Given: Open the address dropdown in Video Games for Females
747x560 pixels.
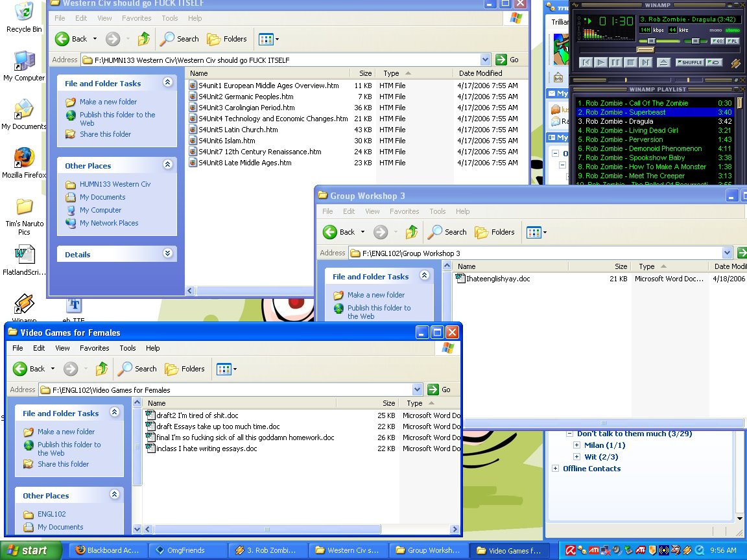Looking at the screenshot, I should [x=418, y=390].
